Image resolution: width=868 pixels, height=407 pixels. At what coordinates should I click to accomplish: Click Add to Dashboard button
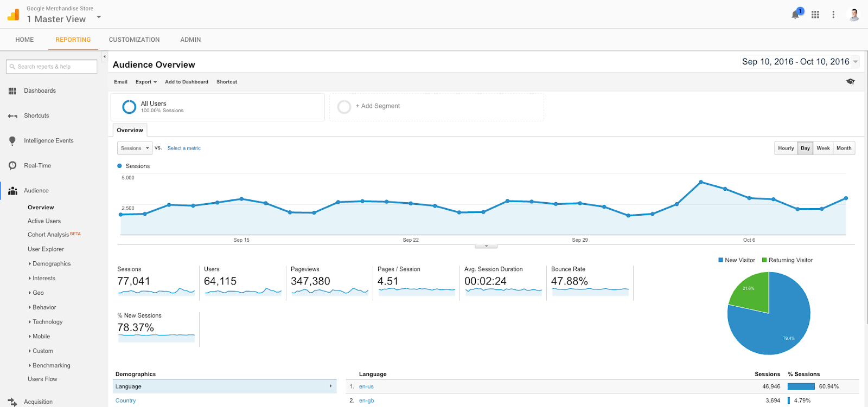186,82
